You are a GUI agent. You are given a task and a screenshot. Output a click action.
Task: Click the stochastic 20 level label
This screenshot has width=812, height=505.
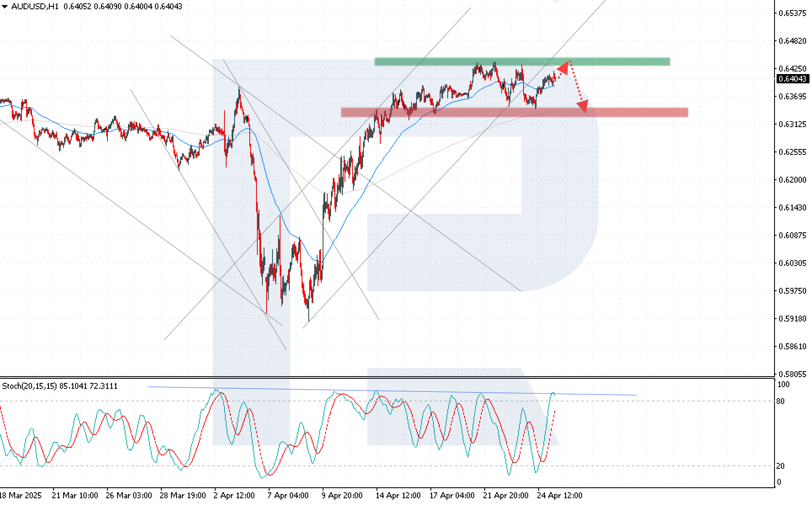pyautogui.click(x=780, y=466)
